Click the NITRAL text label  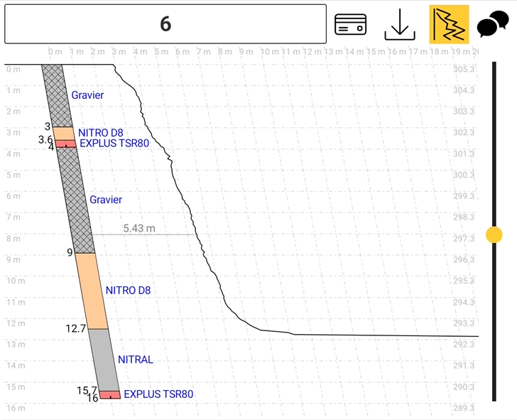136,360
